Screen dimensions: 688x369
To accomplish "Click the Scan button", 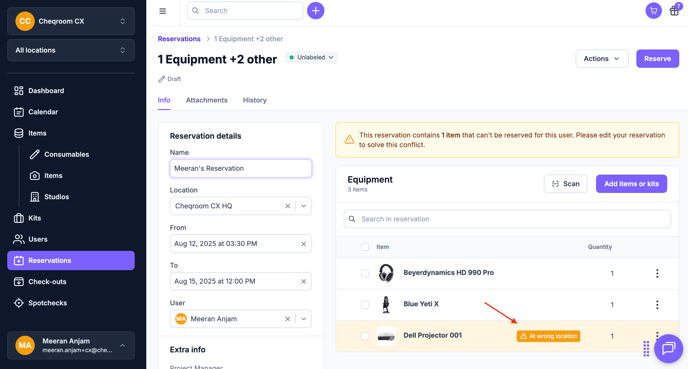I will [x=566, y=184].
